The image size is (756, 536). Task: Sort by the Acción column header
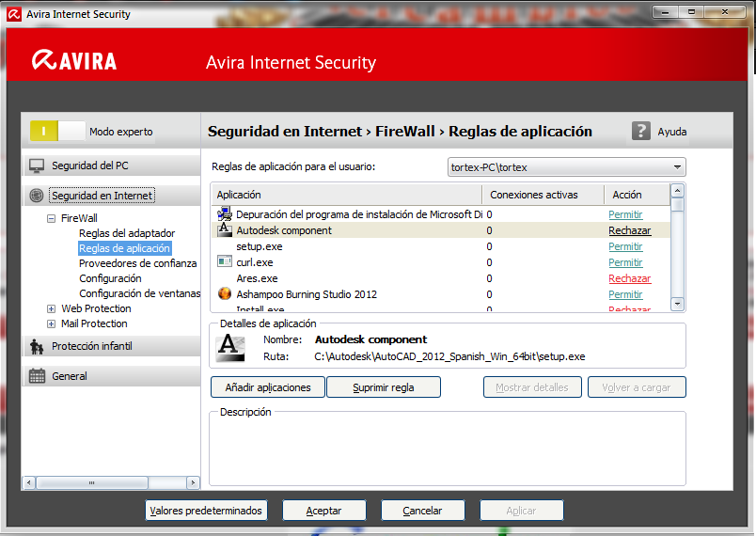coord(637,195)
